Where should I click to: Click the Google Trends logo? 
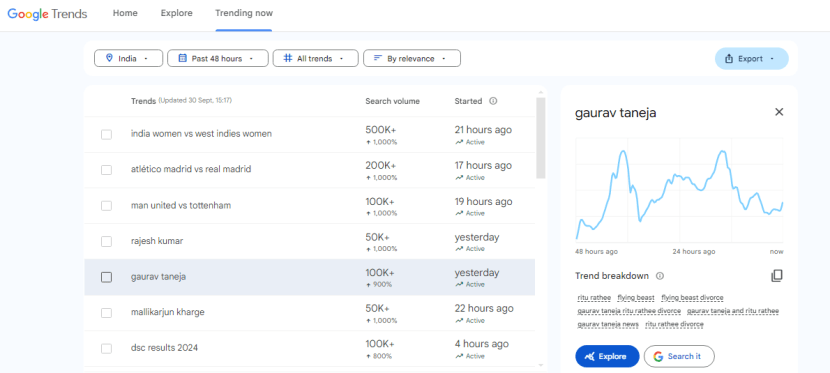pyautogui.click(x=47, y=14)
